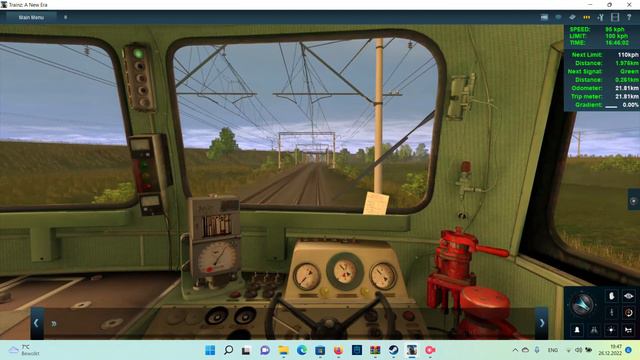Image resolution: width=640 pixels, height=360 pixels.
Task: Click the dropdown arrow beside Main Menu
Action: coord(65,18)
